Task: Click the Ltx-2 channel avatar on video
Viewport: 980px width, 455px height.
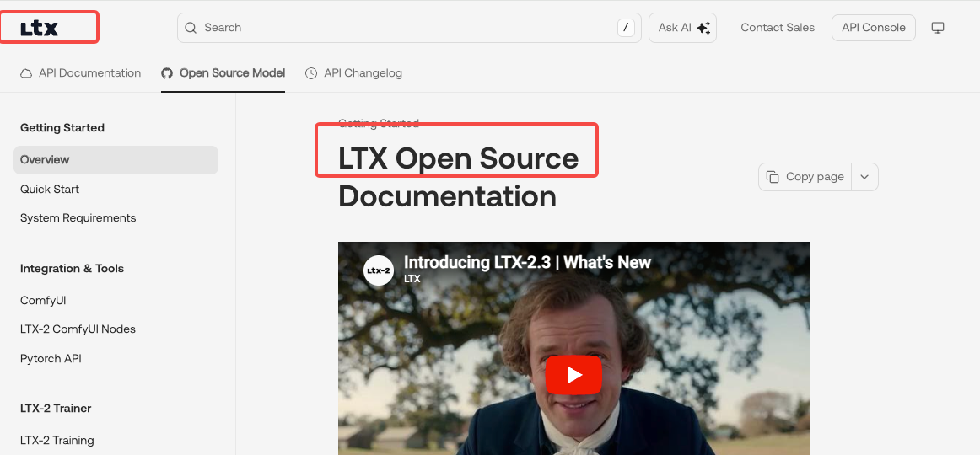Action: (x=379, y=270)
